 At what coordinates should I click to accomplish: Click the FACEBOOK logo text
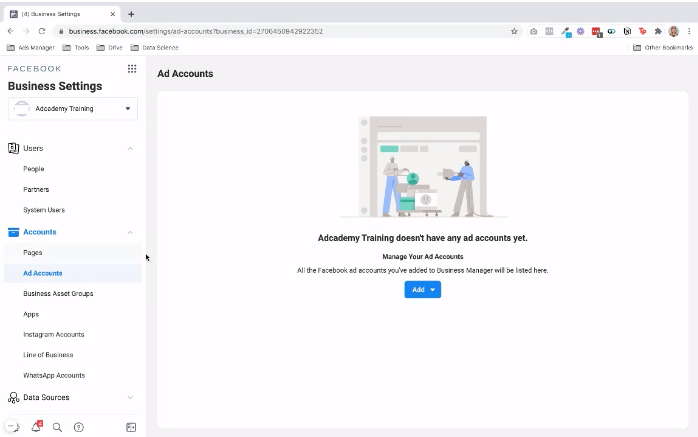pos(34,69)
